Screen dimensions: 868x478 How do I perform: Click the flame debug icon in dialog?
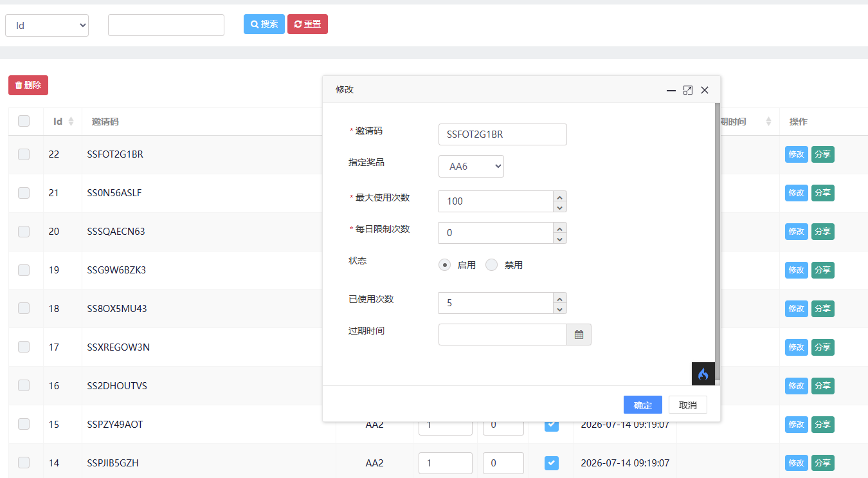(703, 374)
